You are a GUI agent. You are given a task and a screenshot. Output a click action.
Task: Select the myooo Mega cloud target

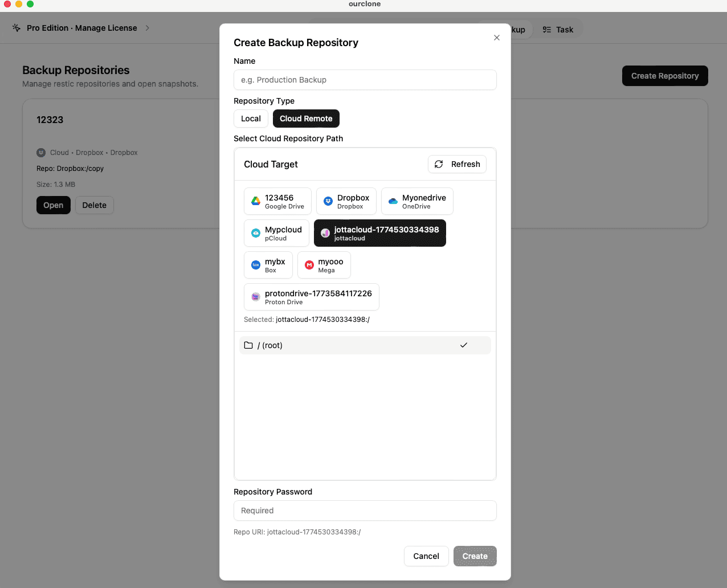324,265
